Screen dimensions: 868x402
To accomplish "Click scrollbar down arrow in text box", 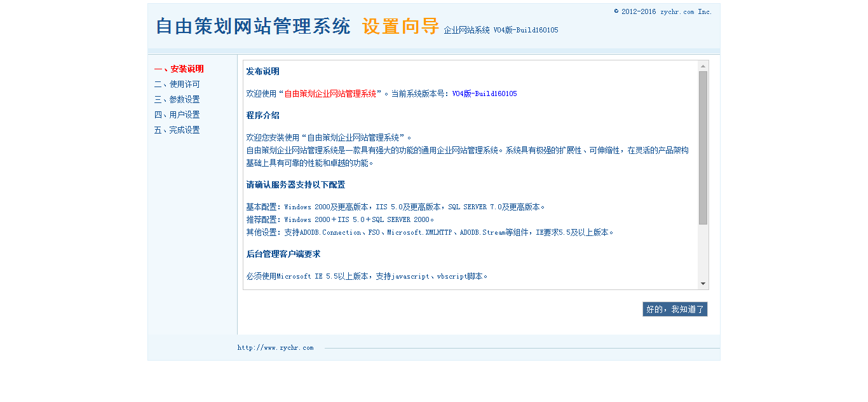I will tap(703, 284).
